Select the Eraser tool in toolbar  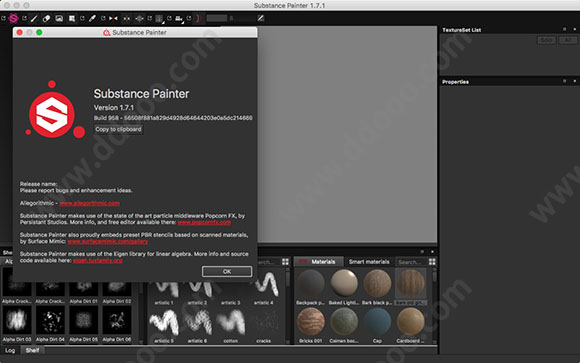46,18
